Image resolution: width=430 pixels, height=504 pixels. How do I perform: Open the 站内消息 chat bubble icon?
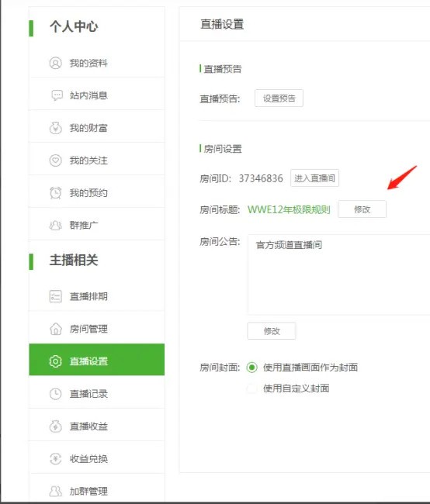57,95
